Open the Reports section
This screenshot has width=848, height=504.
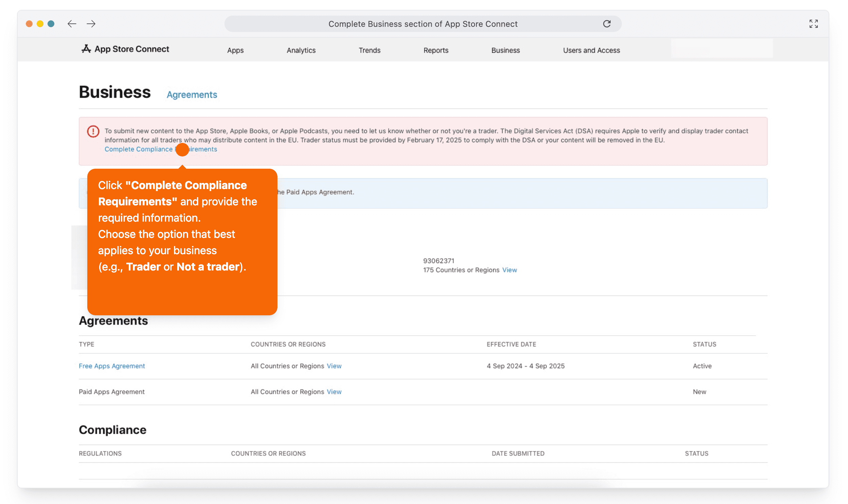pyautogui.click(x=436, y=50)
